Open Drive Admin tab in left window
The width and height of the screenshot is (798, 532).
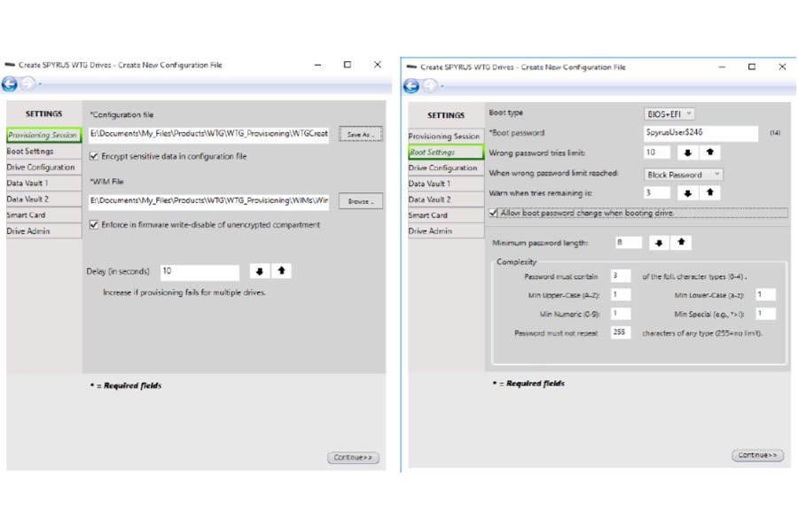pyautogui.click(x=43, y=231)
